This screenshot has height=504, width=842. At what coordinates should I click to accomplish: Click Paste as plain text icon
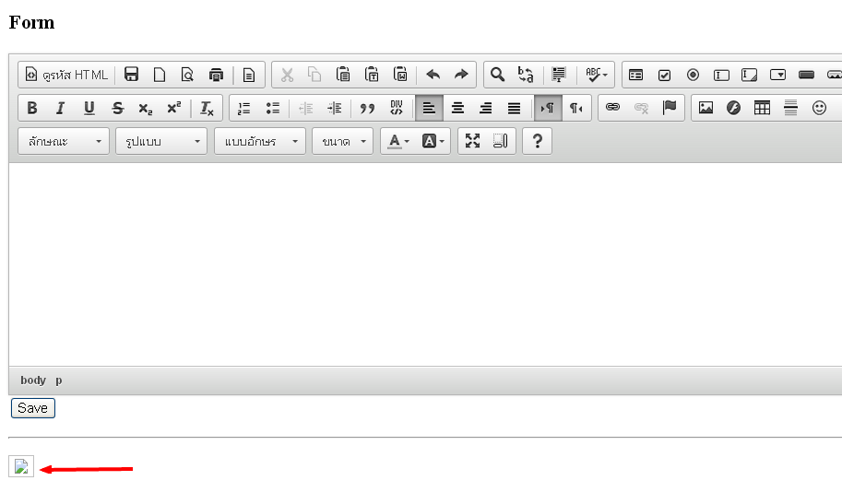point(372,75)
